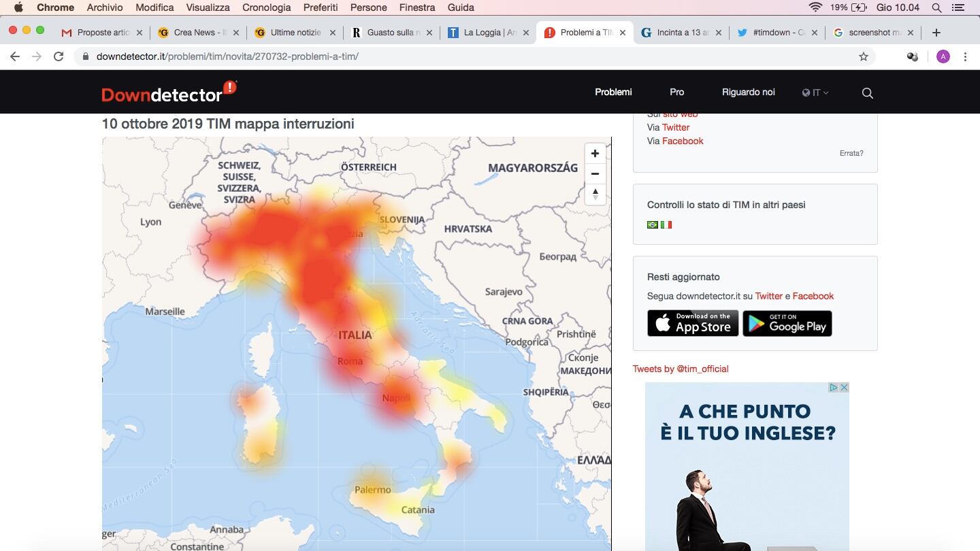980x551 pixels.
Task: Zoom in on the outage map
Action: pos(595,154)
